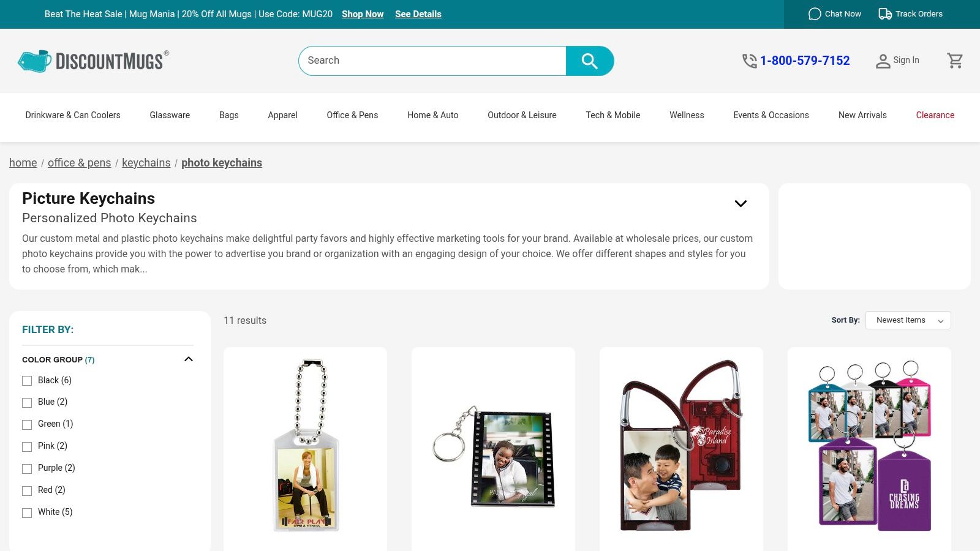
Task: Tick the White color filter checkbox
Action: coord(27,513)
